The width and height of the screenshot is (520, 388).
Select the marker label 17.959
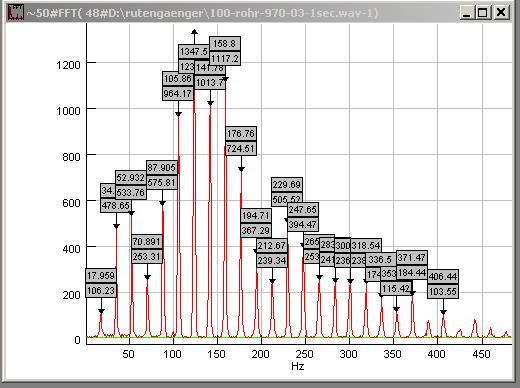point(101,276)
